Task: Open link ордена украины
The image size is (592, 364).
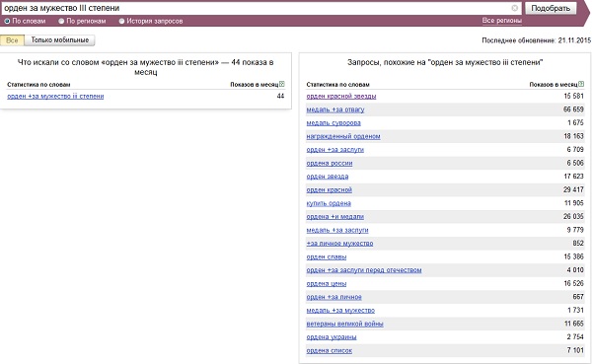Action: 332,337
